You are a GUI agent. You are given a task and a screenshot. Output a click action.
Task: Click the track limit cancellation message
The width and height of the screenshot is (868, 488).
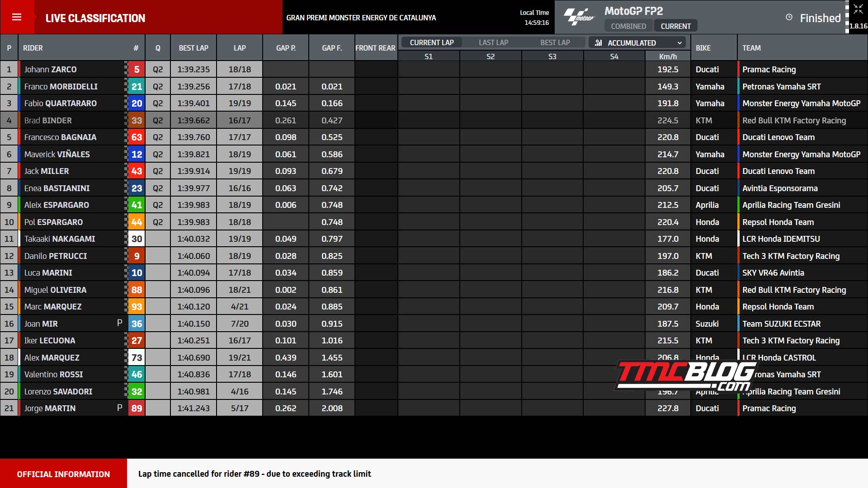tap(255, 474)
